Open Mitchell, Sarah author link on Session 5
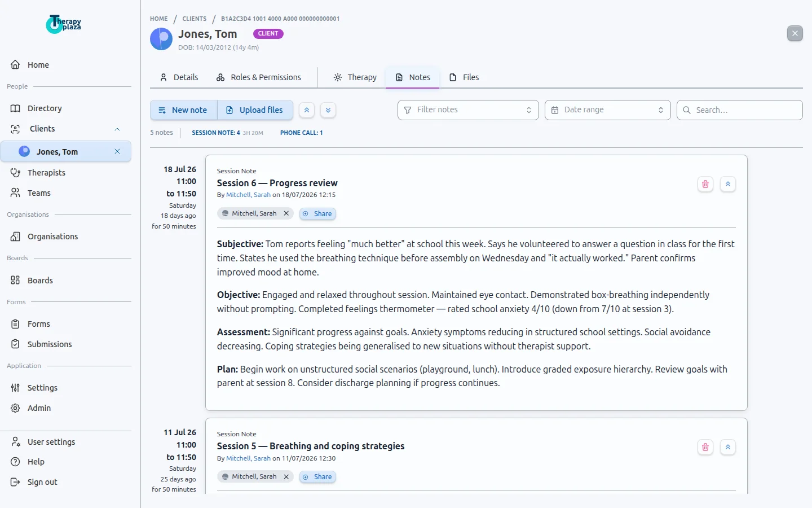 pos(248,458)
